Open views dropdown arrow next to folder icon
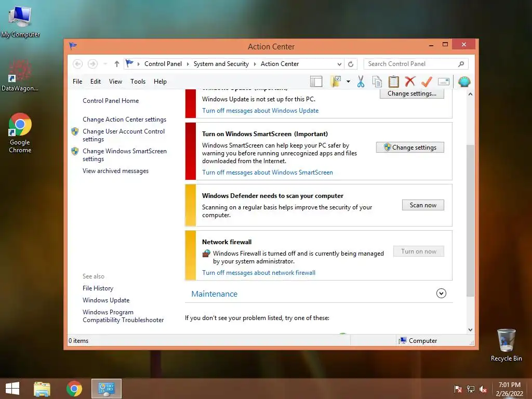 348,82
